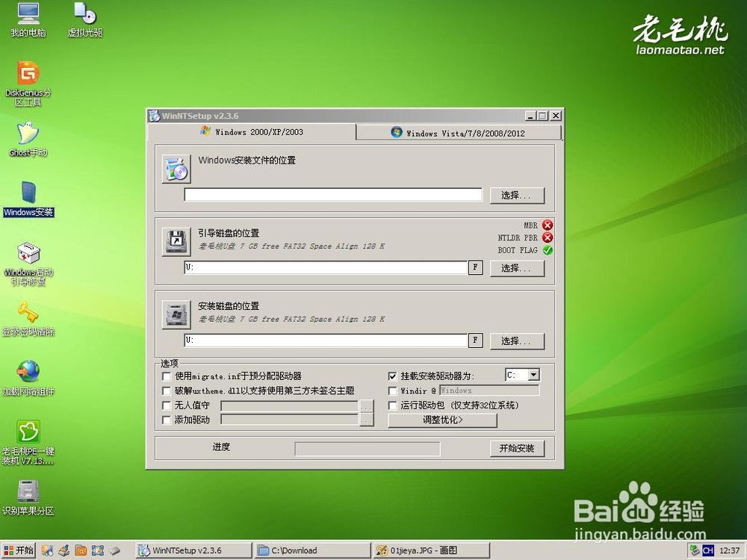
Task: Open the C: drive letter dropdown
Action: pyautogui.click(x=534, y=376)
